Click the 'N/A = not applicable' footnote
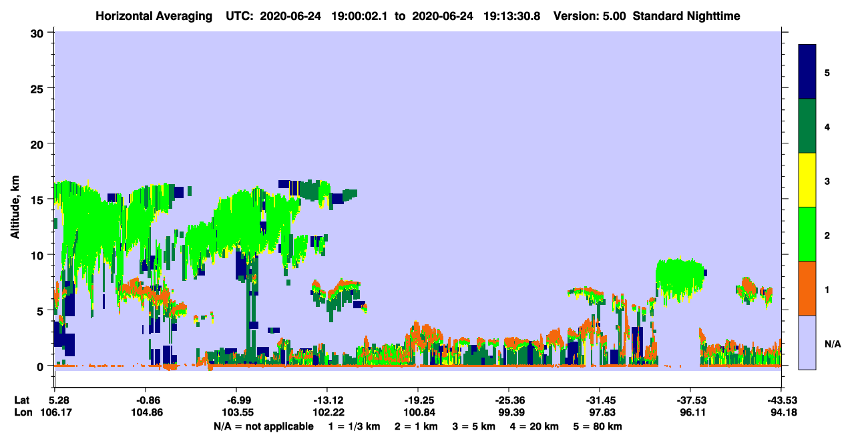Image resolution: width=868 pixels, height=445 pixels. (x=263, y=426)
